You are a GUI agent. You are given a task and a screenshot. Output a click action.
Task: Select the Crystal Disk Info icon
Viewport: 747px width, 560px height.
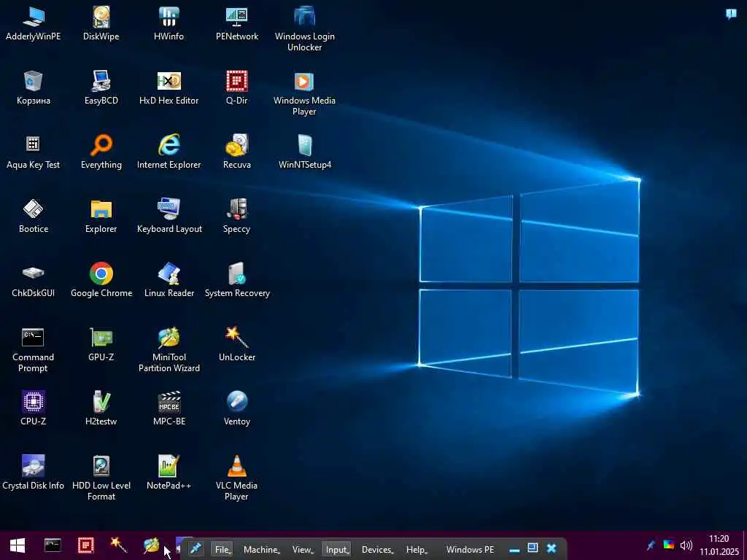[x=33, y=472]
